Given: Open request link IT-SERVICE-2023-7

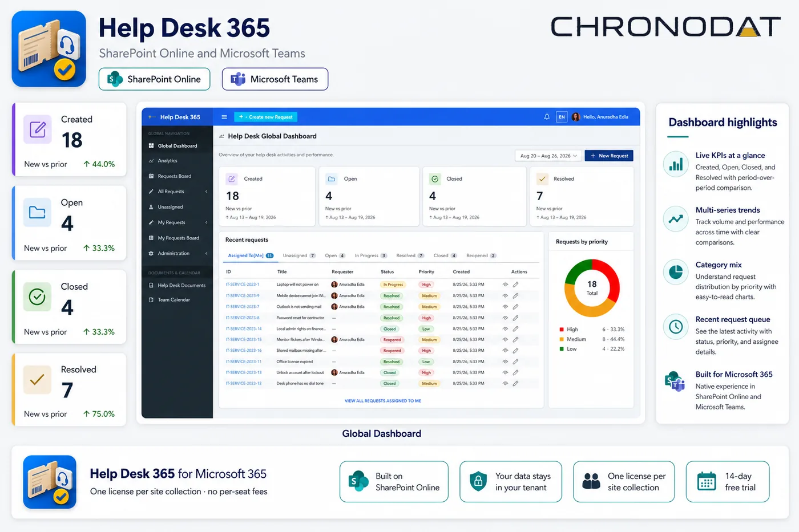Looking at the screenshot, I should point(243,307).
